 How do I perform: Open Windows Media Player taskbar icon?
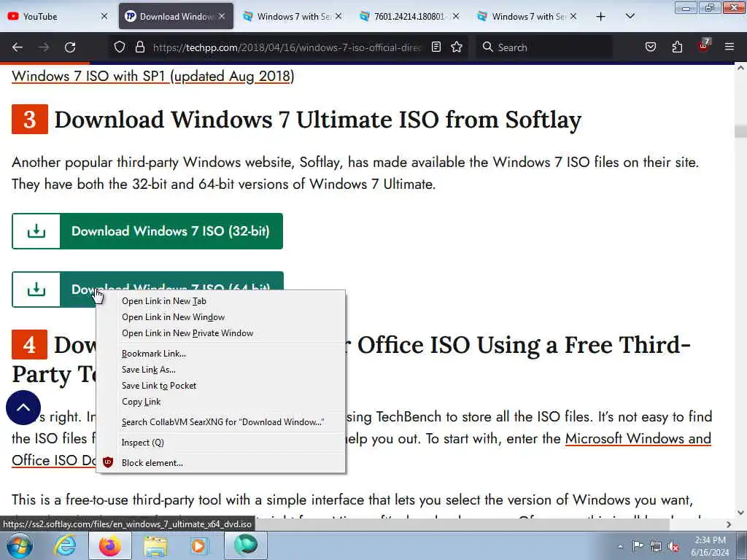[x=198, y=545]
